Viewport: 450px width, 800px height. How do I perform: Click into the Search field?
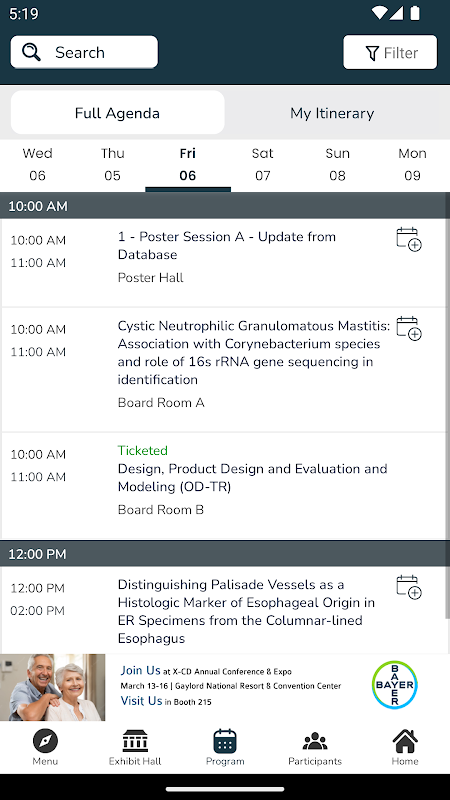(x=84, y=52)
